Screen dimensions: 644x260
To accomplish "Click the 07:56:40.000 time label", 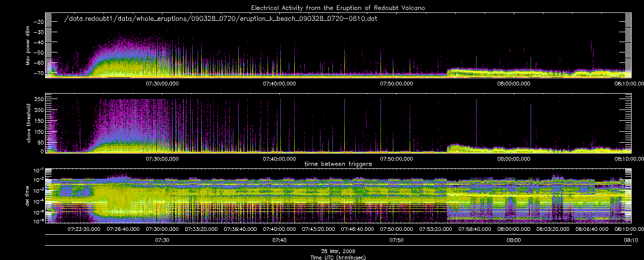I will tap(474, 229).
